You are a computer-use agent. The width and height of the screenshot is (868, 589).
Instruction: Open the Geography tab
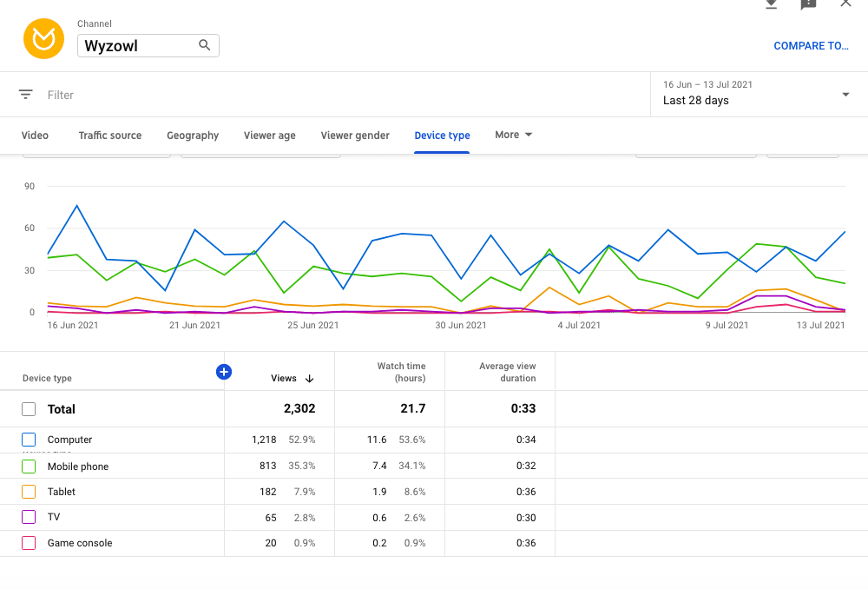193,136
